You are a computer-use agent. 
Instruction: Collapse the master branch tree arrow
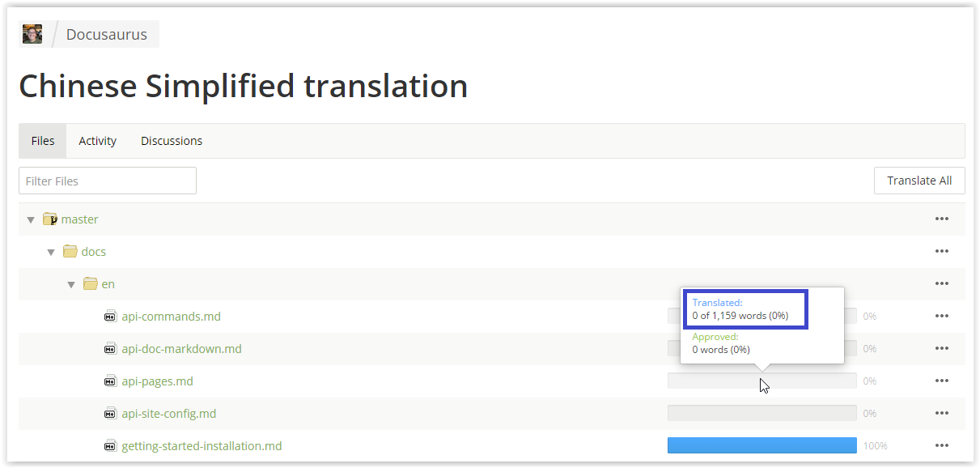click(31, 219)
